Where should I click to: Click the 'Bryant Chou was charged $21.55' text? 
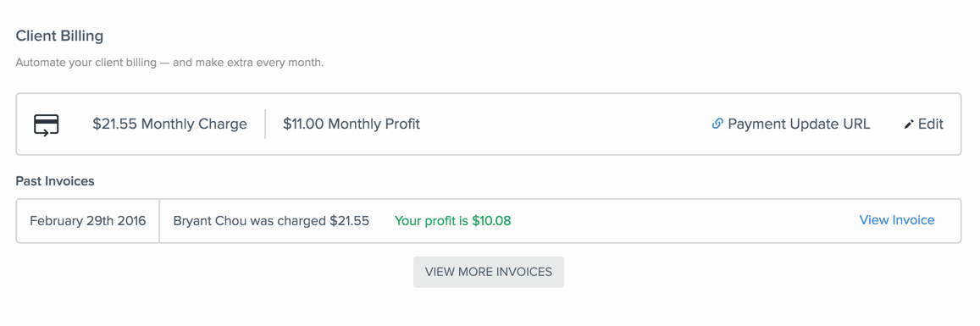click(x=271, y=220)
